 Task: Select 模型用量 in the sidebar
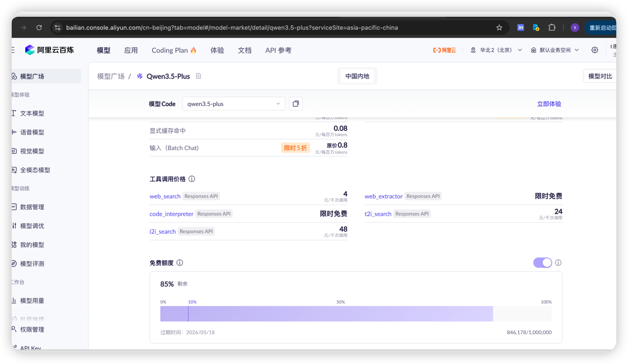(x=32, y=301)
